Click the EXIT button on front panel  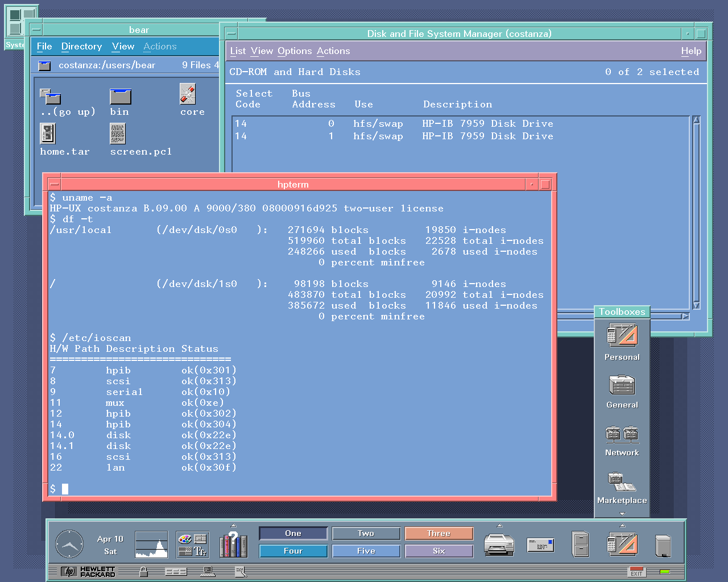636,572
